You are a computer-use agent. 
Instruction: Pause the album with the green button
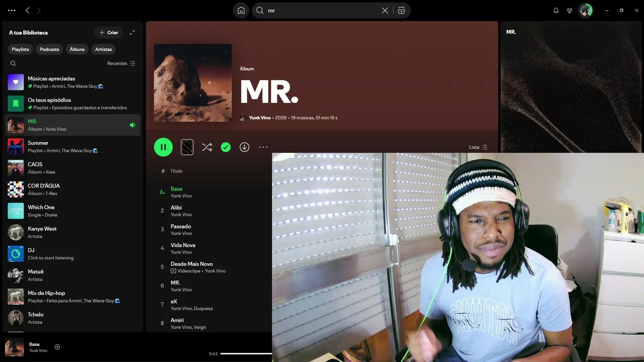click(164, 147)
